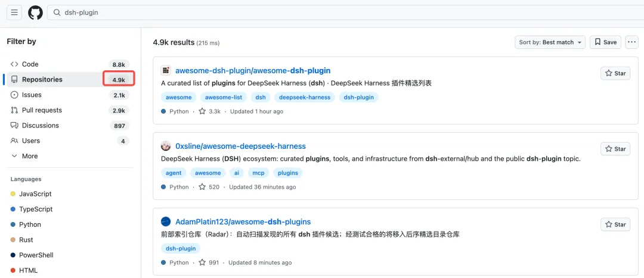The image size is (644, 278).
Task: Click the Rust tan color dot
Action: [x=13, y=240]
